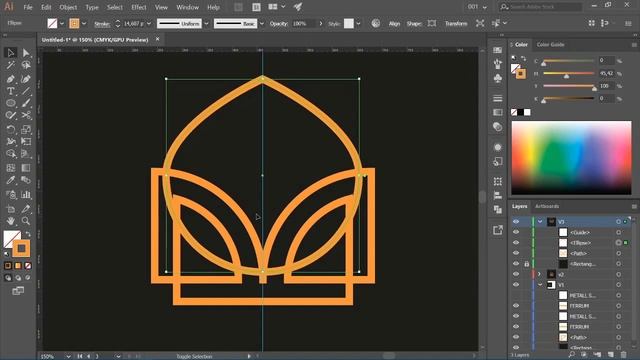
Task: Open the File menu
Action: pyautogui.click(x=28, y=7)
